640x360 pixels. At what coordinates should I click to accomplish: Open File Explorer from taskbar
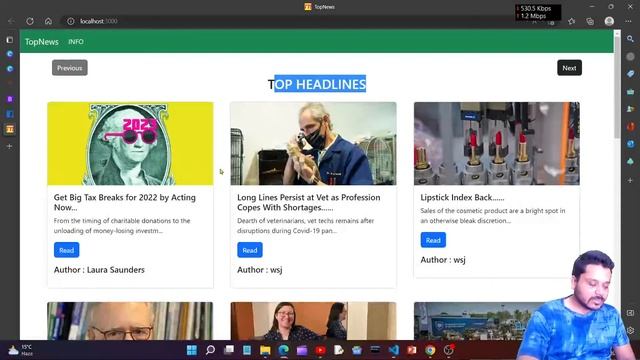click(265, 350)
